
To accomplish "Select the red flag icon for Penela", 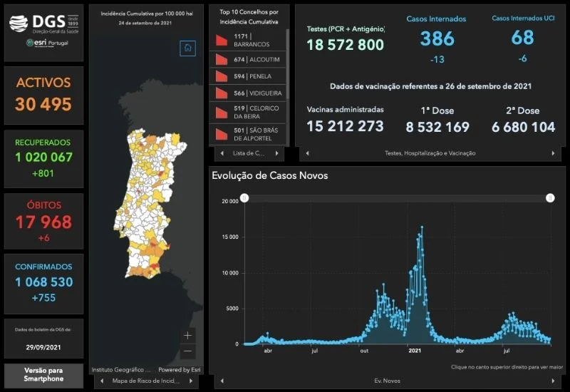I will coord(221,76).
